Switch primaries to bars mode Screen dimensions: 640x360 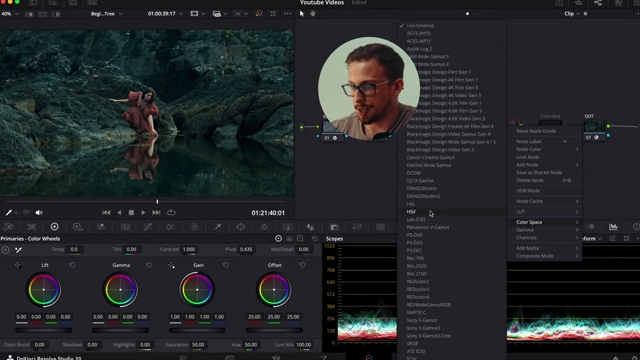pyautogui.click(x=289, y=238)
